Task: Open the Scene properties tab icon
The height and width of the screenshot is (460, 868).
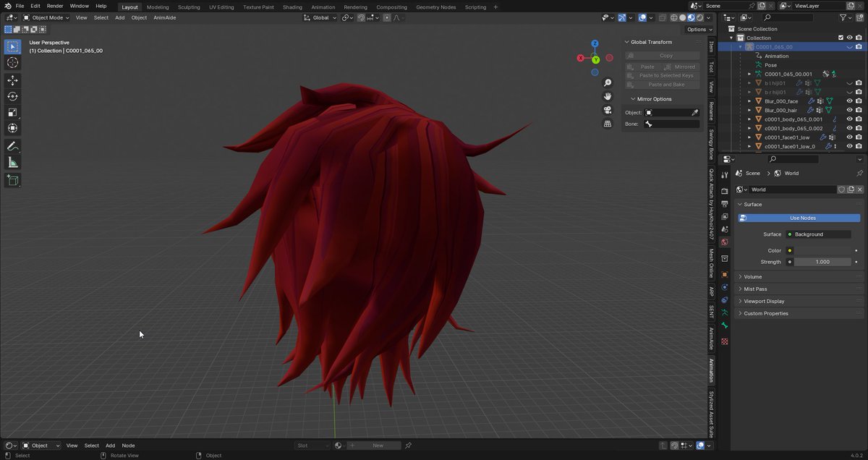Action: click(724, 229)
